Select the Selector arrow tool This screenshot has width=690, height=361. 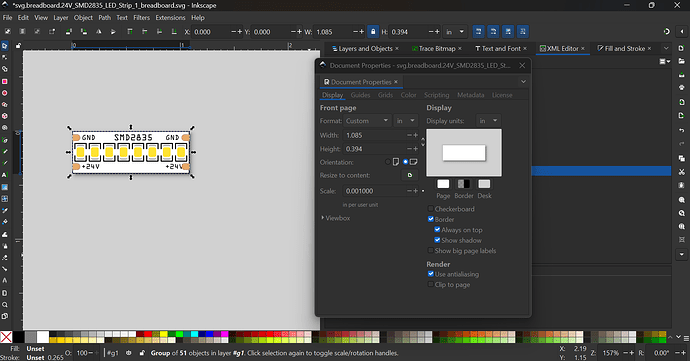coord(5,46)
